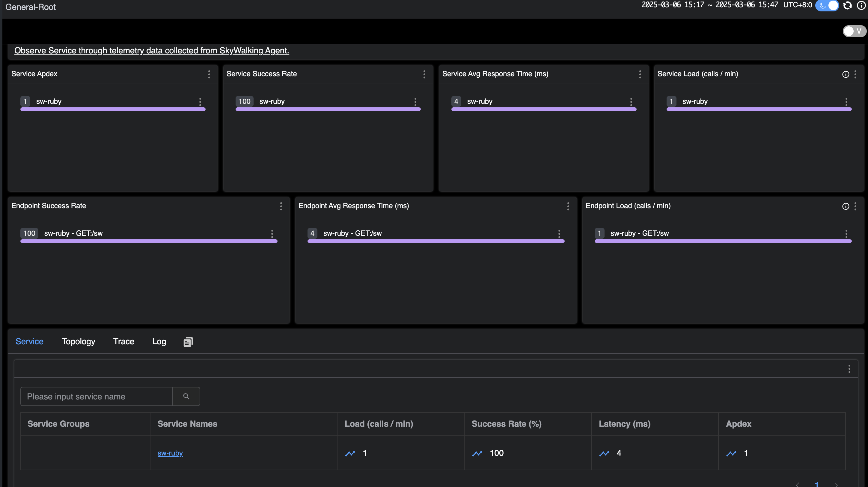Click the info icon in top-right corner
The image size is (868, 487).
[861, 5]
